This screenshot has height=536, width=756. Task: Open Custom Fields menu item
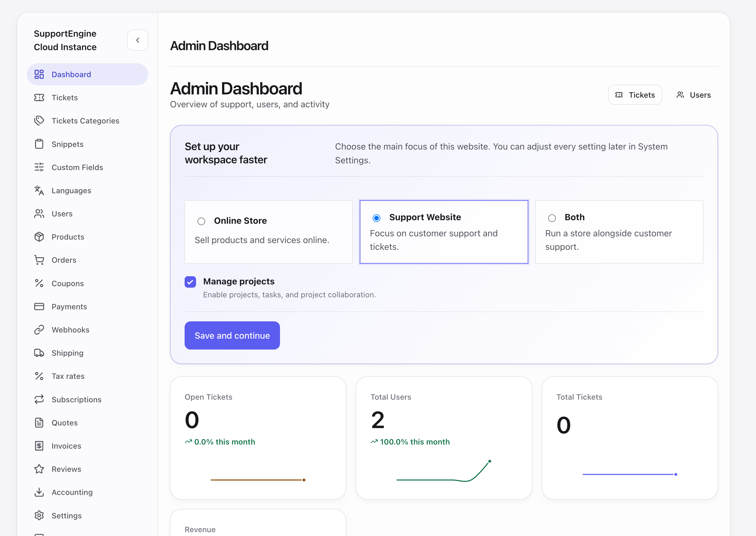pyautogui.click(x=87, y=167)
